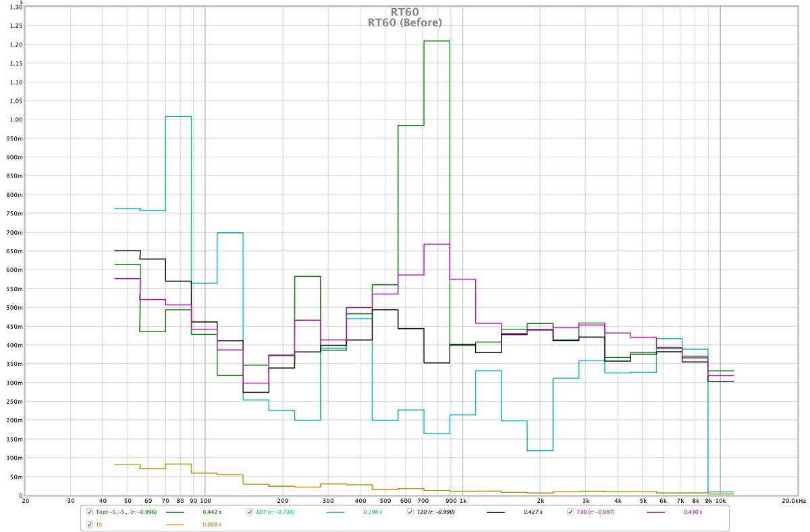Click the cyan EDT line swatch
Screen dimensions: 810x532
(x=335, y=512)
